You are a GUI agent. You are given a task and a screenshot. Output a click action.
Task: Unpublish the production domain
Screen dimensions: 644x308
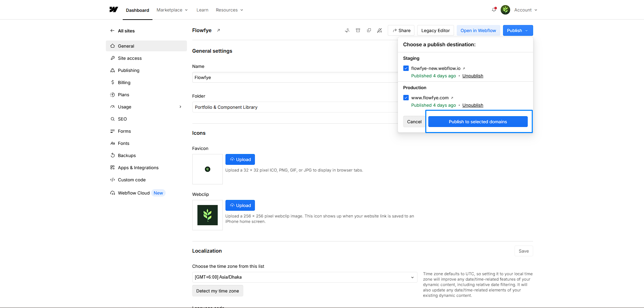coord(473,105)
